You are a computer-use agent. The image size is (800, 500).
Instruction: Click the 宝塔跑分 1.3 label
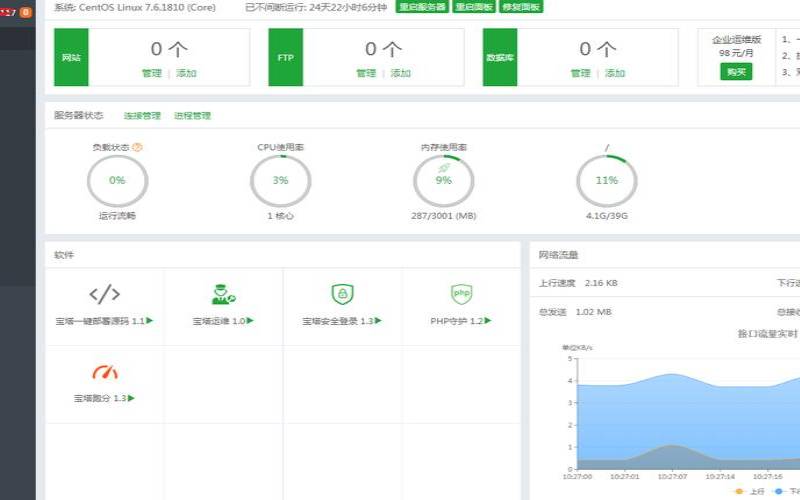pos(104,398)
